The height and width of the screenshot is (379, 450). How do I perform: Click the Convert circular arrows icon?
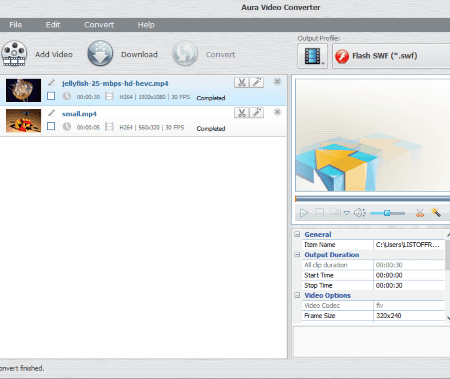pos(185,53)
